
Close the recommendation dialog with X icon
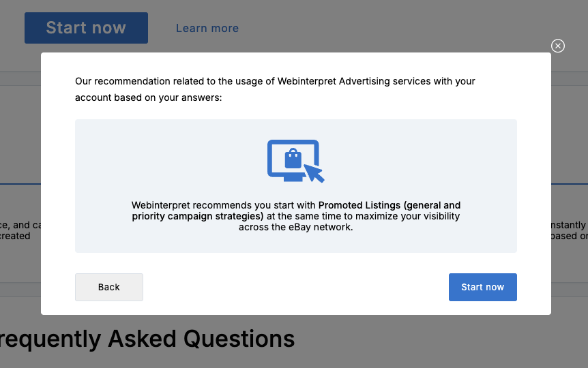(x=557, y=46)
